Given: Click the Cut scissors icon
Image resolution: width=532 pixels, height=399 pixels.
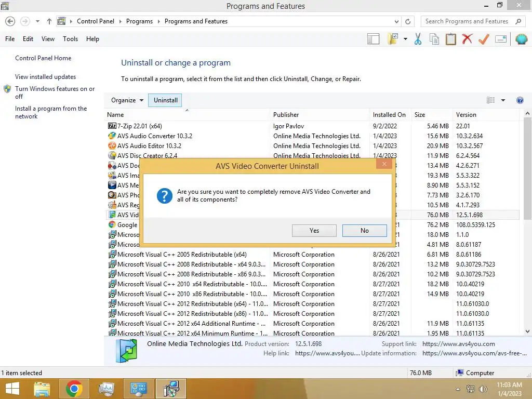Looking at the screenshot, I should (418, 39).
